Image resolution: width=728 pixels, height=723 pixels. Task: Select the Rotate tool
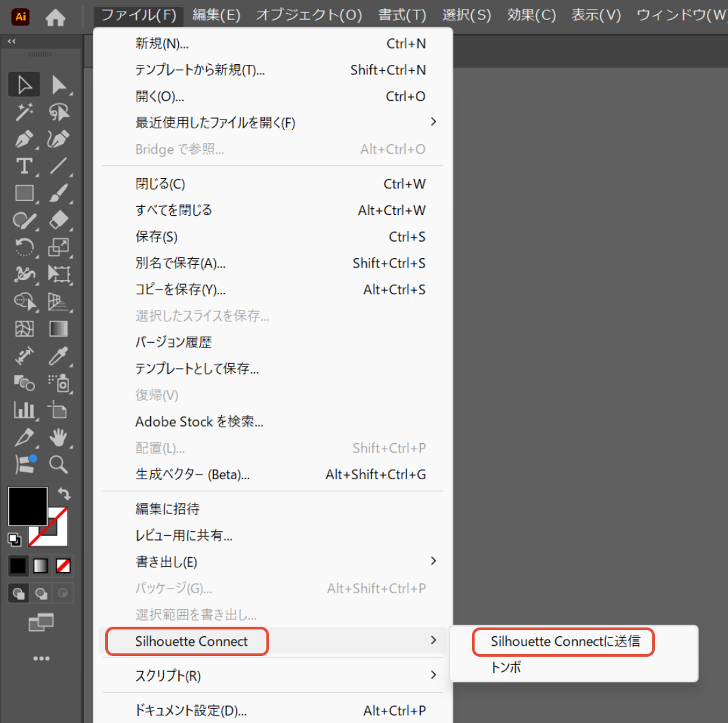point(24,247)
